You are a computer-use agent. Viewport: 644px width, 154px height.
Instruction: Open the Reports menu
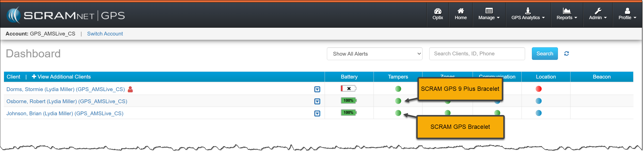click(566, 15)
